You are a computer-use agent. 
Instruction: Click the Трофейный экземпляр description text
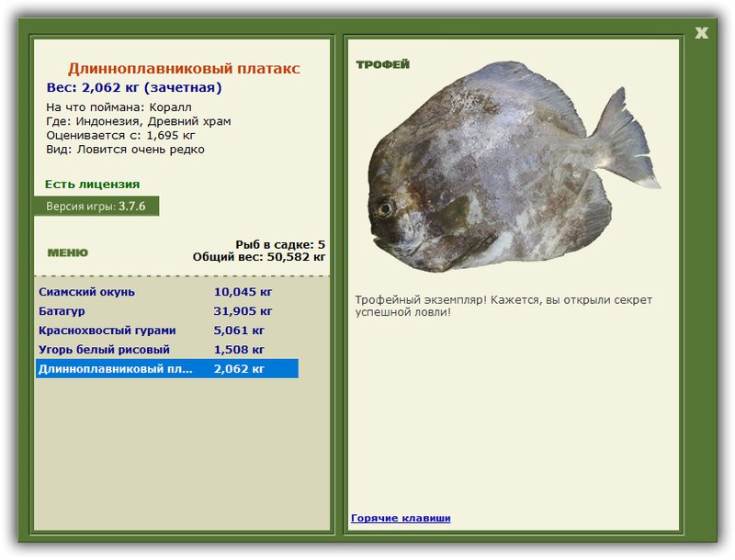coord(503,306)
